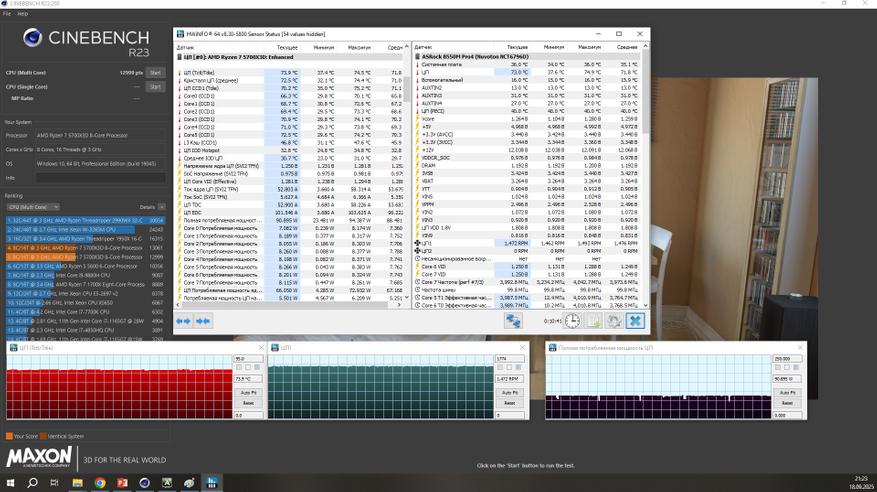Toggle Identical System legend checkbox
The image size is (877, 492).
(x=44, y=436)
